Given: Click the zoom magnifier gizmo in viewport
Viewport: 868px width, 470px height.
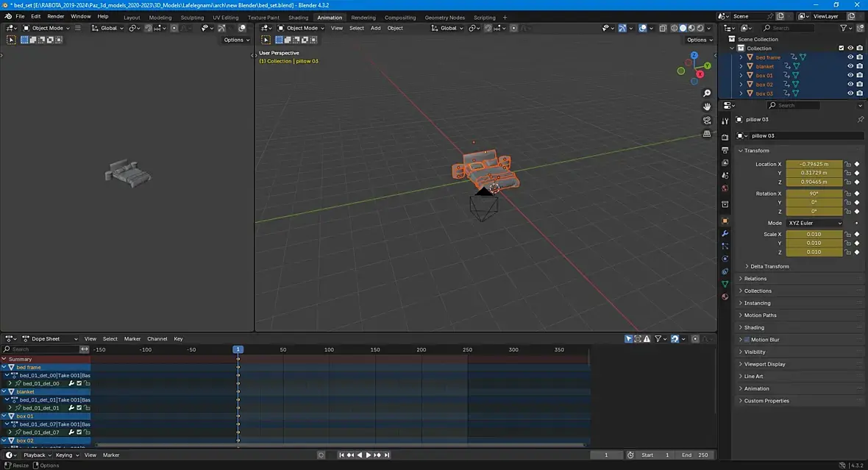Looking at the screenshot, I should pyautogui.click(x=707, y=93).
